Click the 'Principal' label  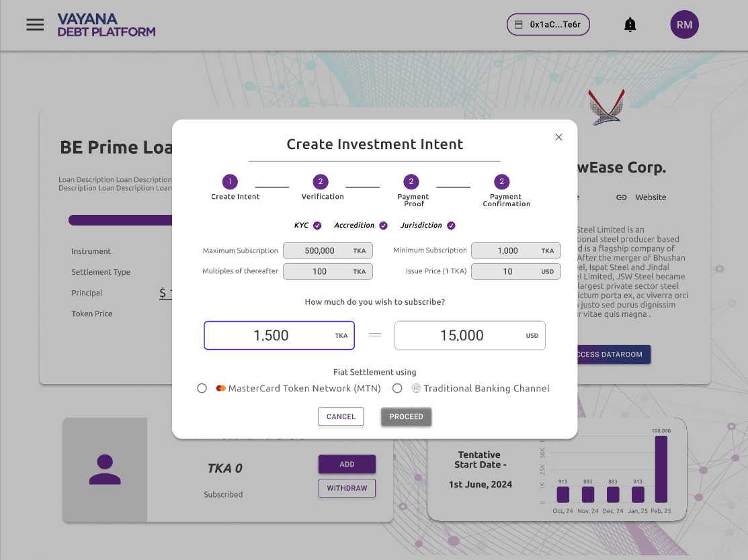coord(87,293)
